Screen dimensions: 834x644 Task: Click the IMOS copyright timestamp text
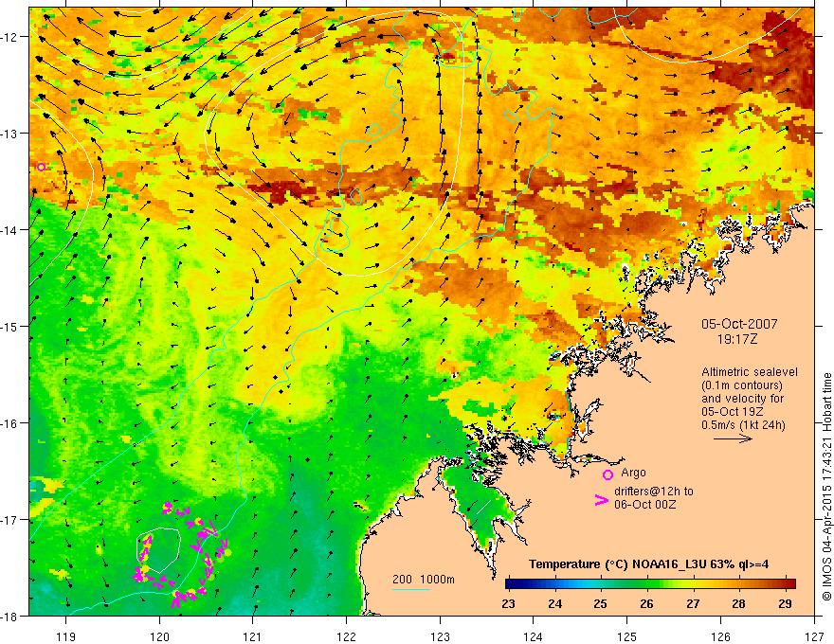tap(826, 488)
